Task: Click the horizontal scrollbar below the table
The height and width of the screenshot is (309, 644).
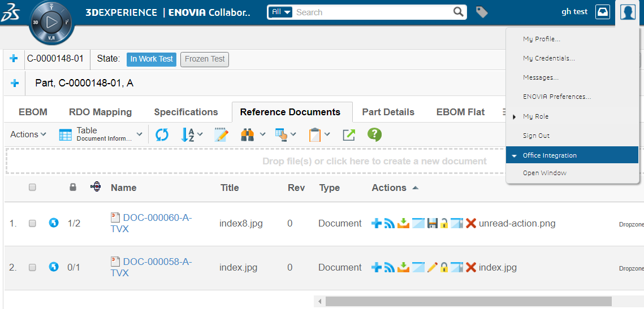Action: (x=468, y=301)
